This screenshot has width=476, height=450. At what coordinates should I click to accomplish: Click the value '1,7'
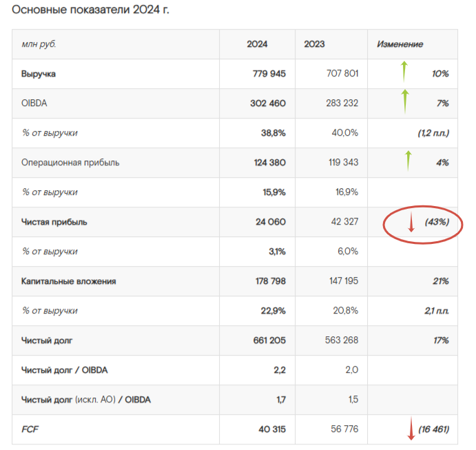[x=281, y=400]
